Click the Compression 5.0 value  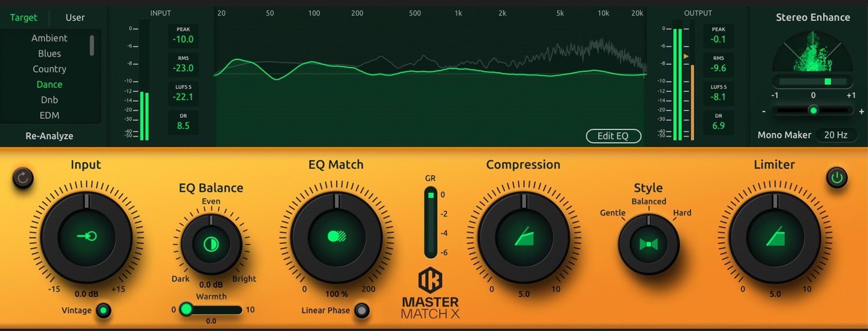coord(524,294)
